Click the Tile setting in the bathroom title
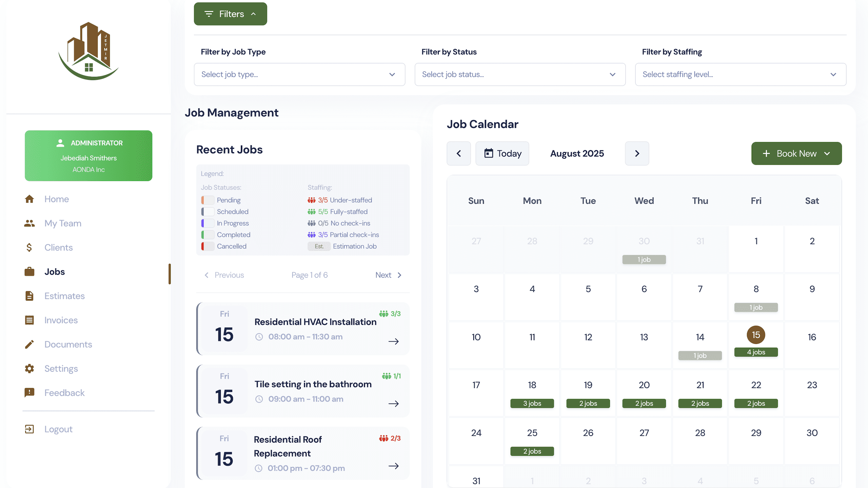 [313, 384]
